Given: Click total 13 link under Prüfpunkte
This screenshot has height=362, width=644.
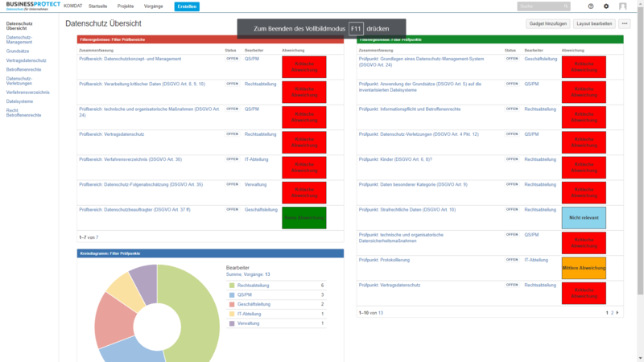Looking at the screenshot, I should click(380, 313).
